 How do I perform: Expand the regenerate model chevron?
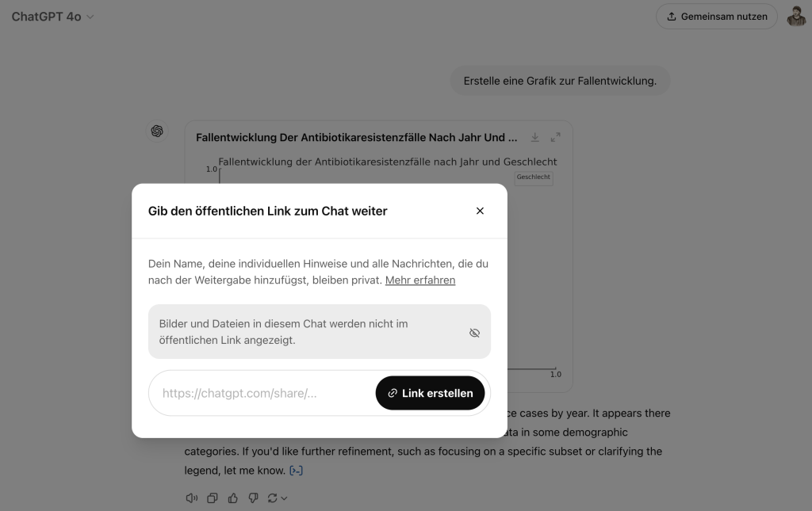point(284,498)
